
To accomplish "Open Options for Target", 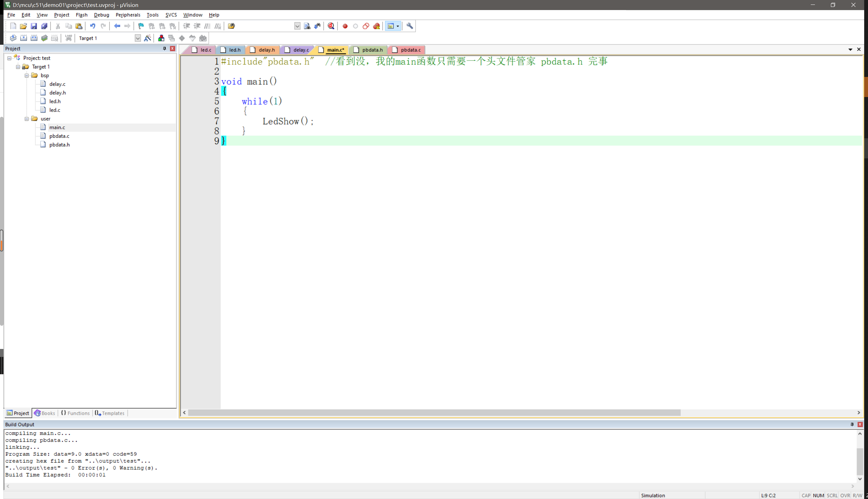I will (147, 38).
